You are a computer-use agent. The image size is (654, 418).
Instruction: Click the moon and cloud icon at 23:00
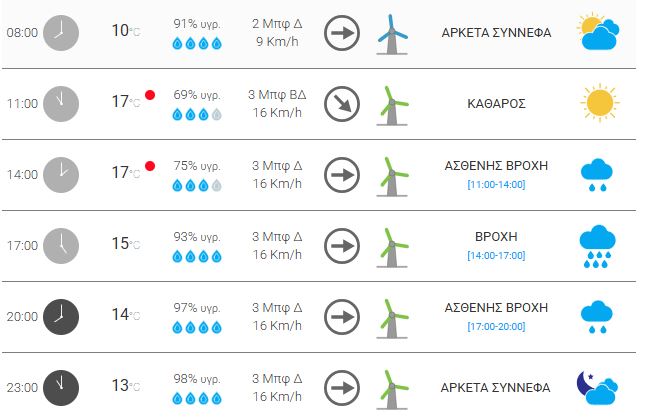tap(599, 386)
